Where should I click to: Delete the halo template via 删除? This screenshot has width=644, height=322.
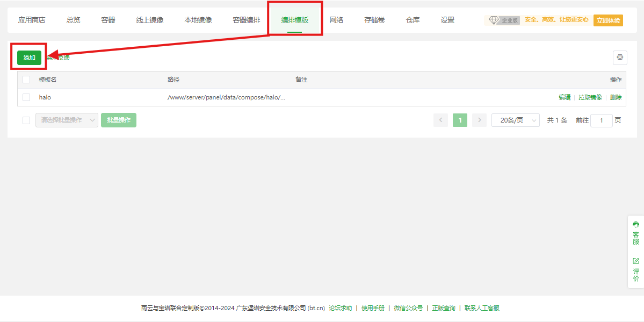coord(616,97)
